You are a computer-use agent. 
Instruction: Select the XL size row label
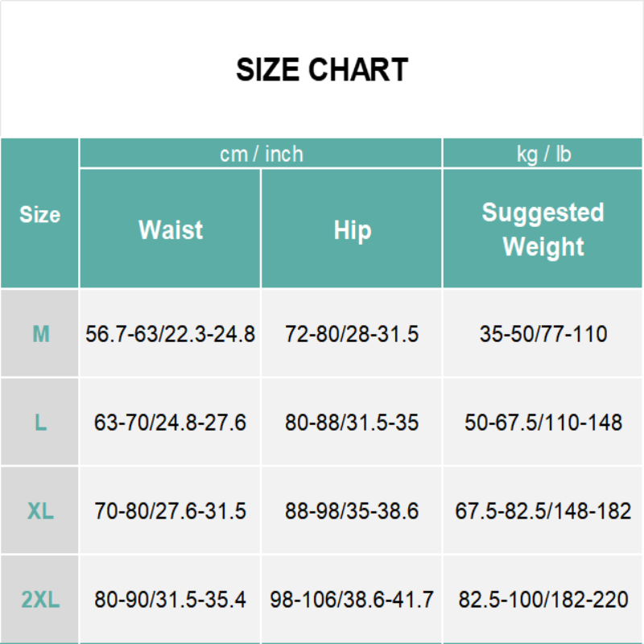(x=40, y=510)
